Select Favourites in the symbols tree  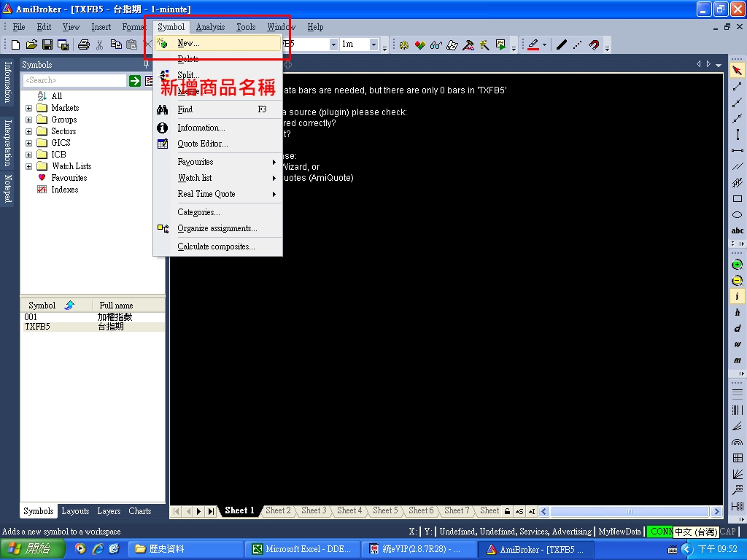(69, 178)
